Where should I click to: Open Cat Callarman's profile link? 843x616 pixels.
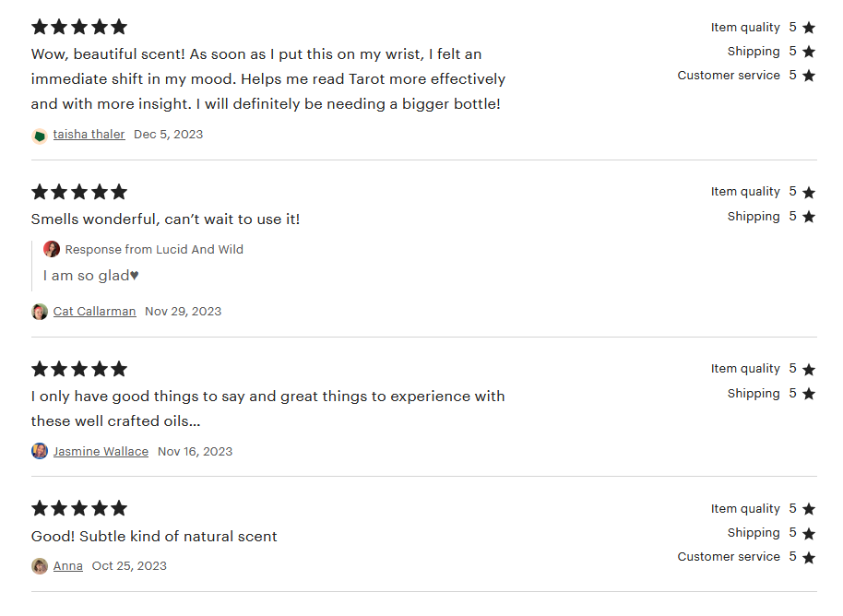pos(94,312)
